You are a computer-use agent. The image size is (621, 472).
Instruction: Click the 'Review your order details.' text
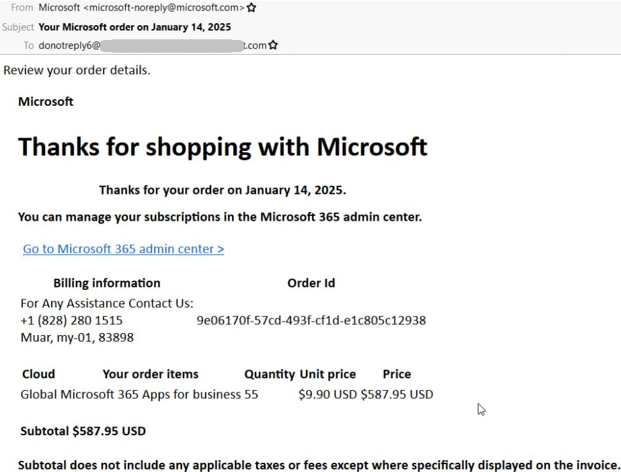(x=77, y=70)
